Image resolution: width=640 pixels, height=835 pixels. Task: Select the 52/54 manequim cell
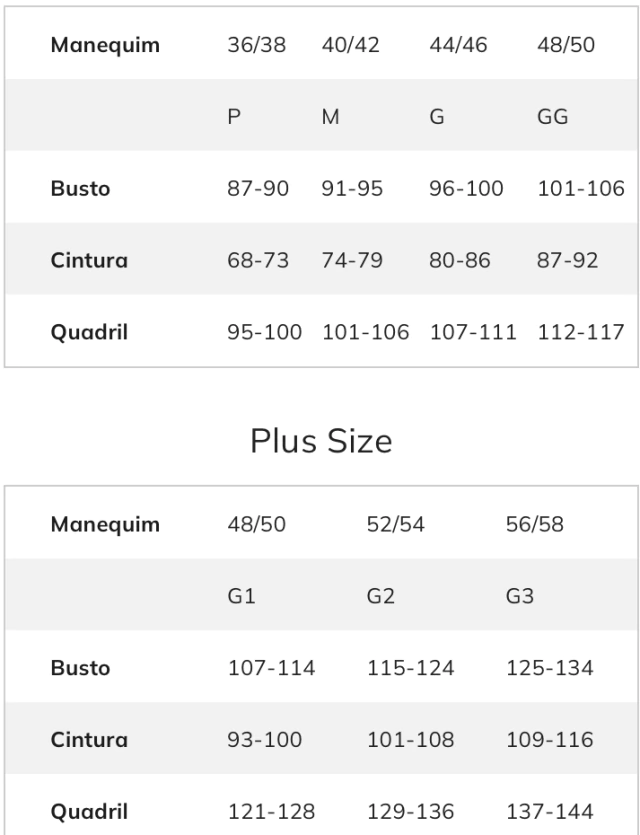(x=395, y=525)
